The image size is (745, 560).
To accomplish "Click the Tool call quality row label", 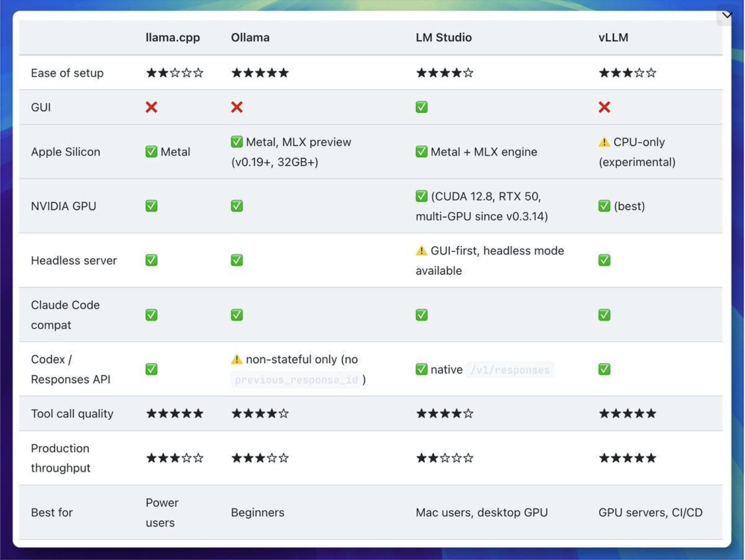I will [72, 414].
